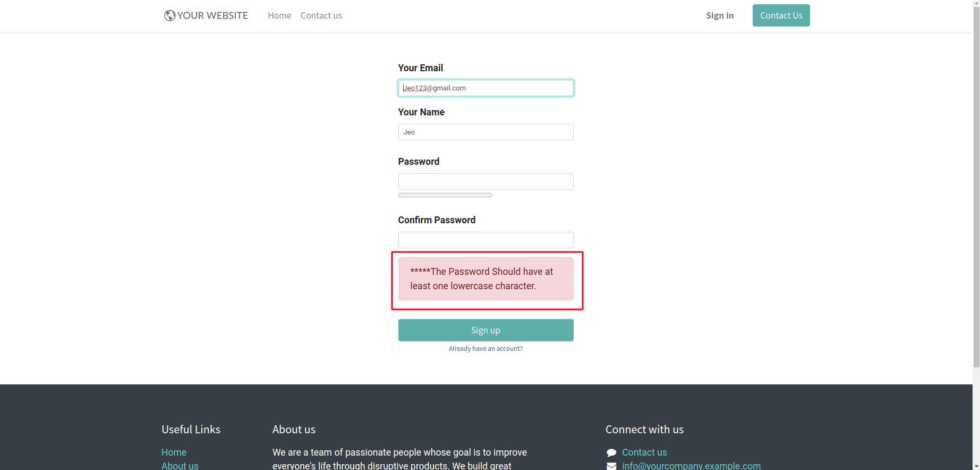Follow the Already have an account link
The image size is (980, 470).
[485, 349]
